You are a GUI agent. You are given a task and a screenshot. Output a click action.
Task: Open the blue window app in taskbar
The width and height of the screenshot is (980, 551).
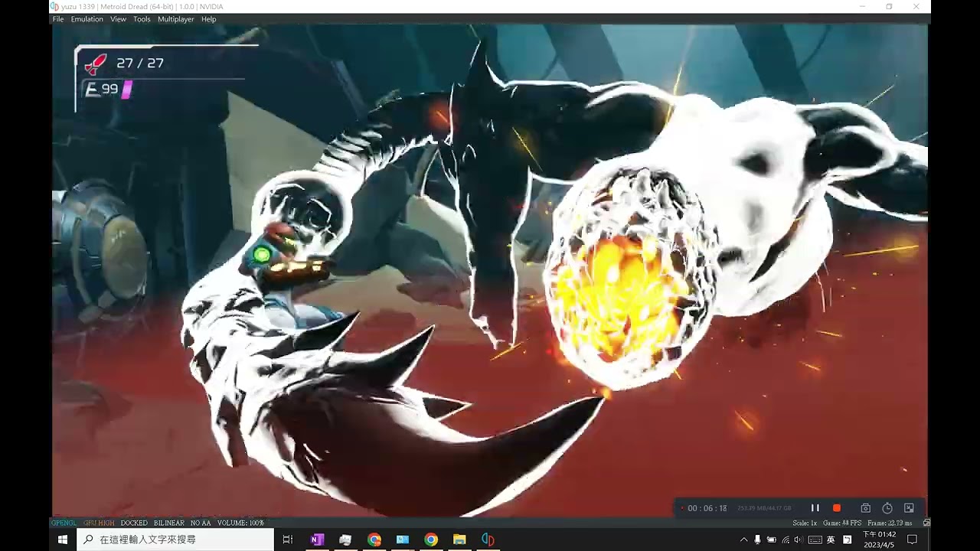403,540
